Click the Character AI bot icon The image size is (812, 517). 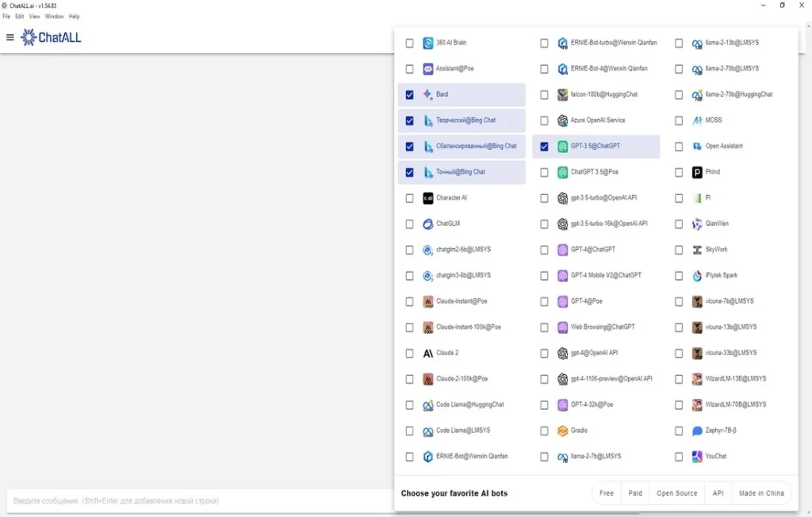(x=427, y=198)
